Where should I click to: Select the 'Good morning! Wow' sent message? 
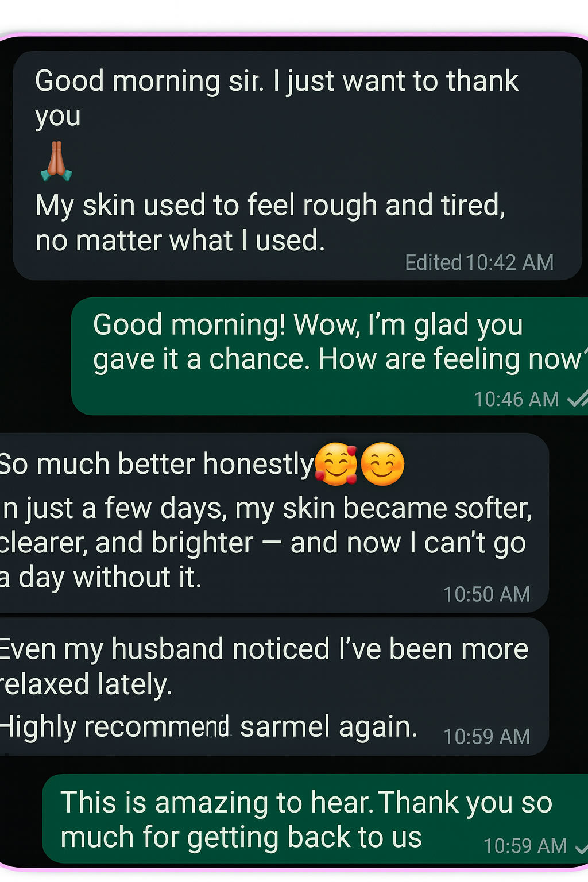(x=330, y=356)
